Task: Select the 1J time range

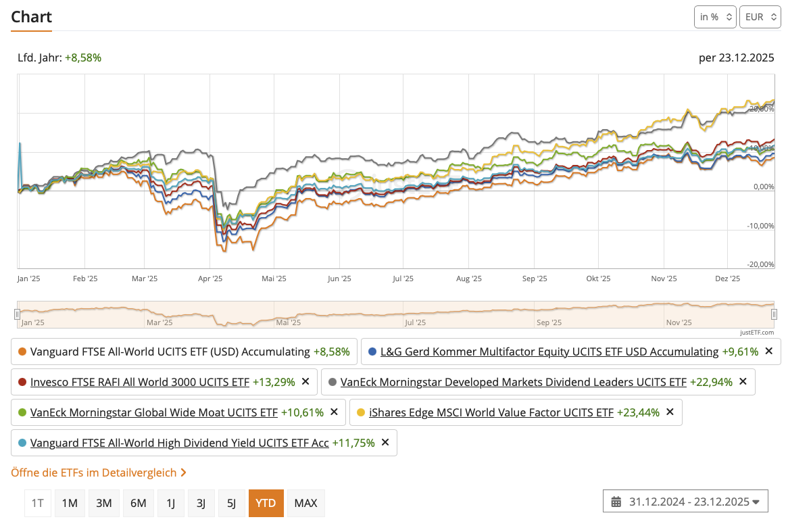Action: tap(170, 503)
